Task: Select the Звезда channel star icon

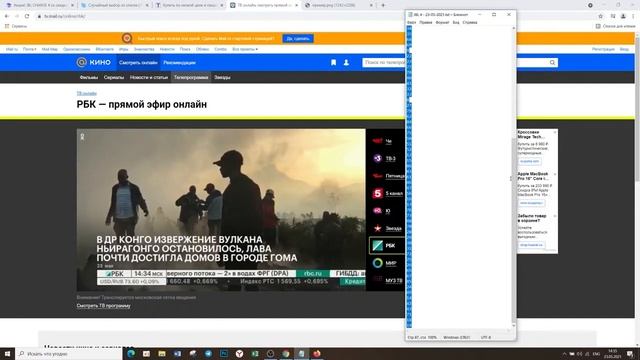Action: [378, 228]
